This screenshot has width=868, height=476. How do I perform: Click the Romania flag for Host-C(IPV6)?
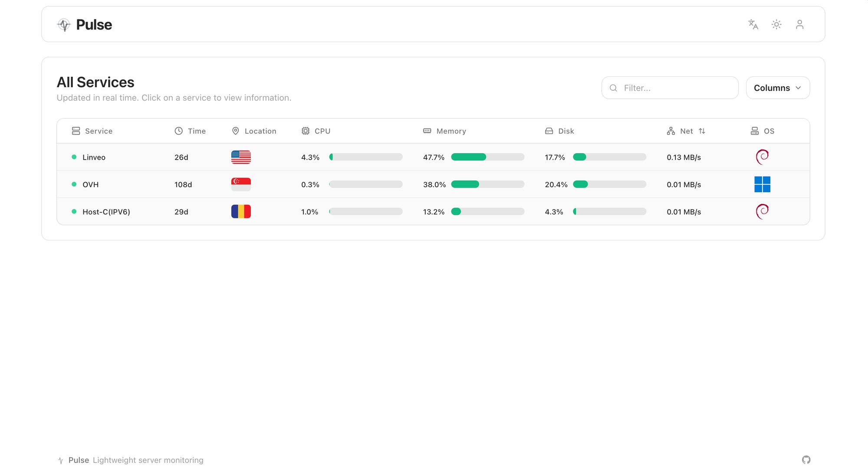tap(241, 212)
